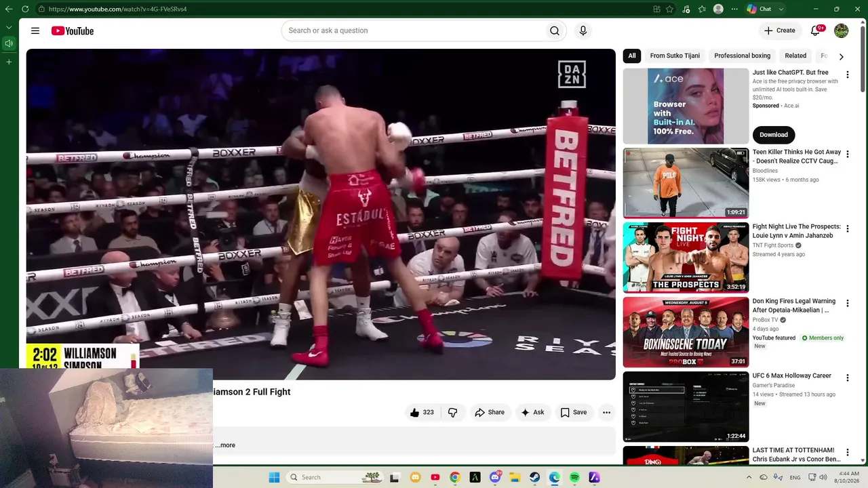Click the browser address bar URL
Screen dimensions: 868x488
point(117,9)
